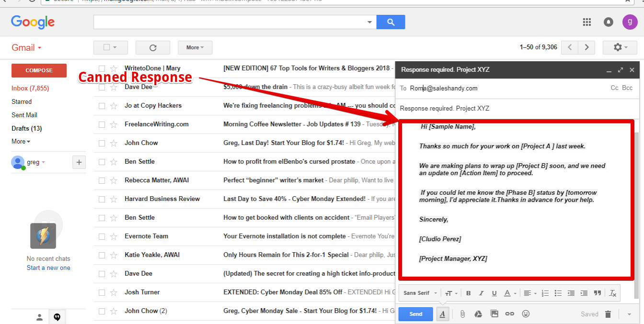Open the Sent Mail folder
This screenshot has width=644, height=324.
[24, 115]
